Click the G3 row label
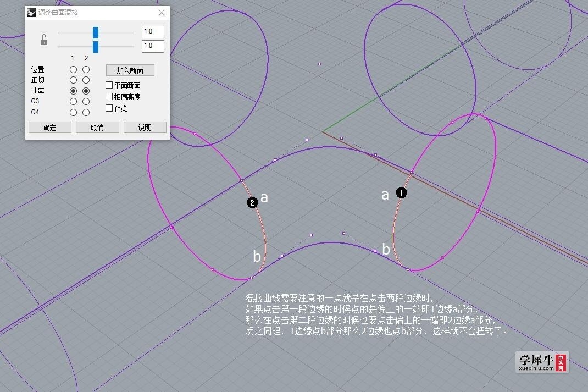The height and width of the screenshot is (392, 588). point(35,101)
